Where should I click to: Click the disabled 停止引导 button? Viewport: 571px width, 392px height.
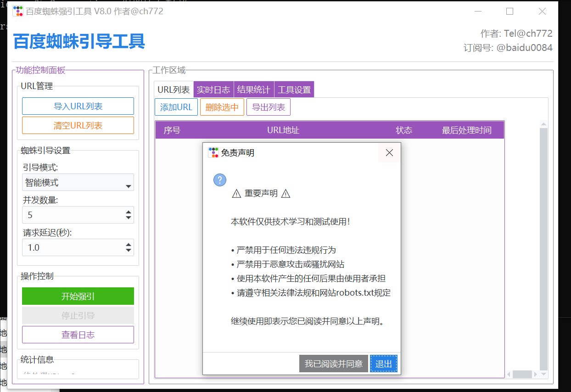point(78,315)
